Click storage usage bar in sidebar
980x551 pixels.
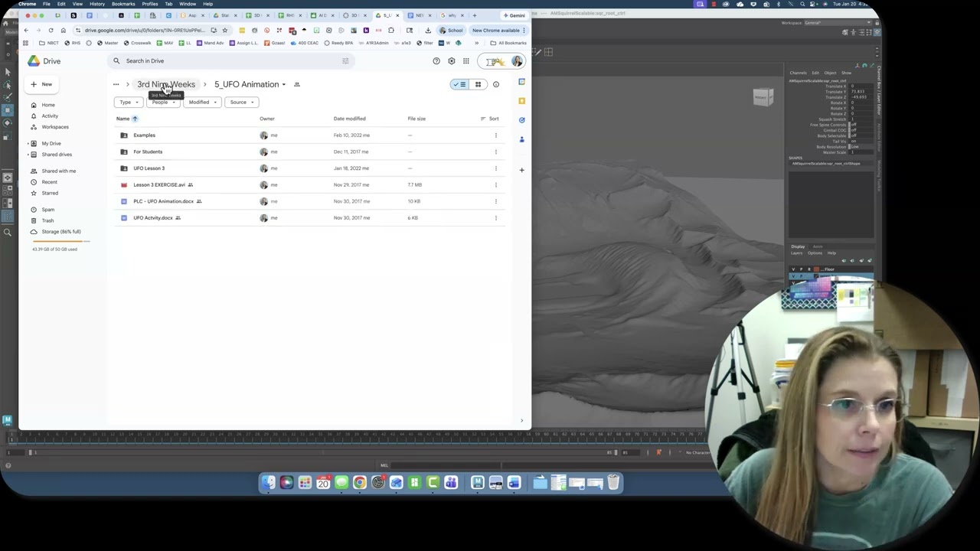coord(61,242)
